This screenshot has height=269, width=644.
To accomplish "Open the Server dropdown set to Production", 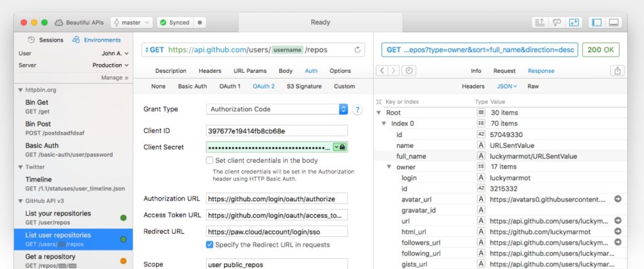I will point(110,65).
